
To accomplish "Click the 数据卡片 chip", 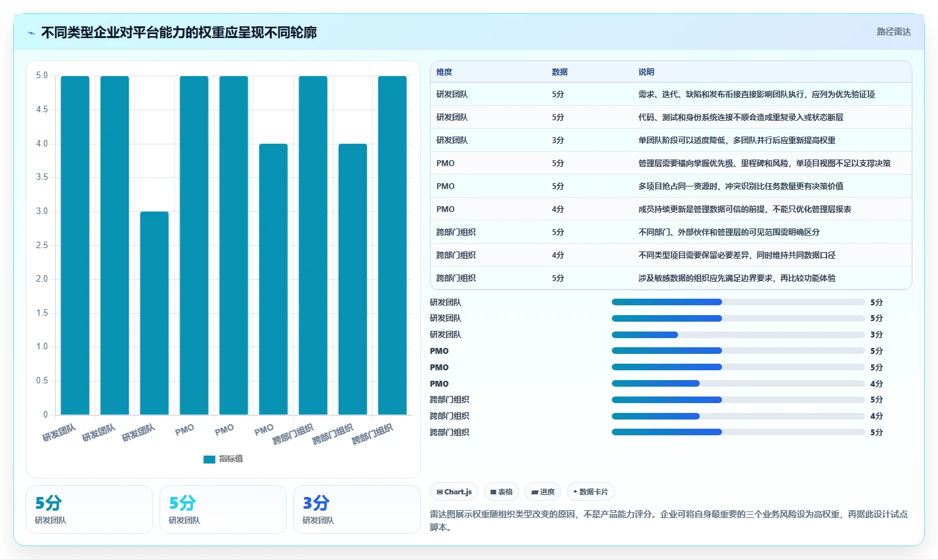I will [591, 492].
